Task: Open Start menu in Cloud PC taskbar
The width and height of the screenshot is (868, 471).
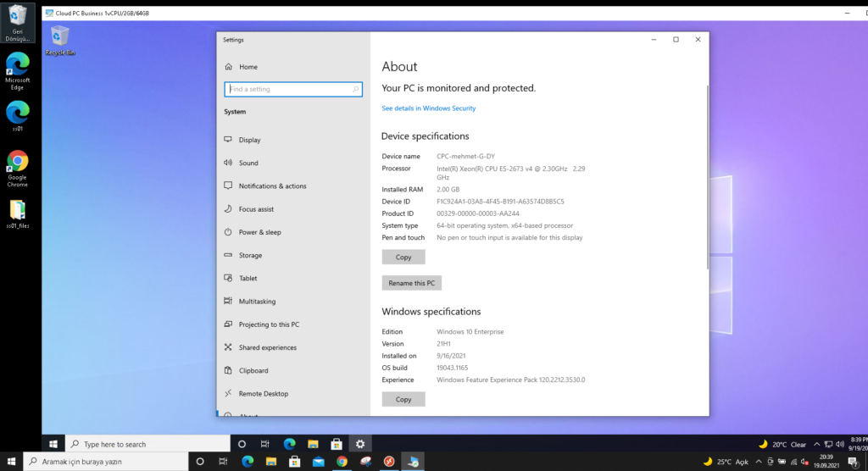Action: click(53, 444)
